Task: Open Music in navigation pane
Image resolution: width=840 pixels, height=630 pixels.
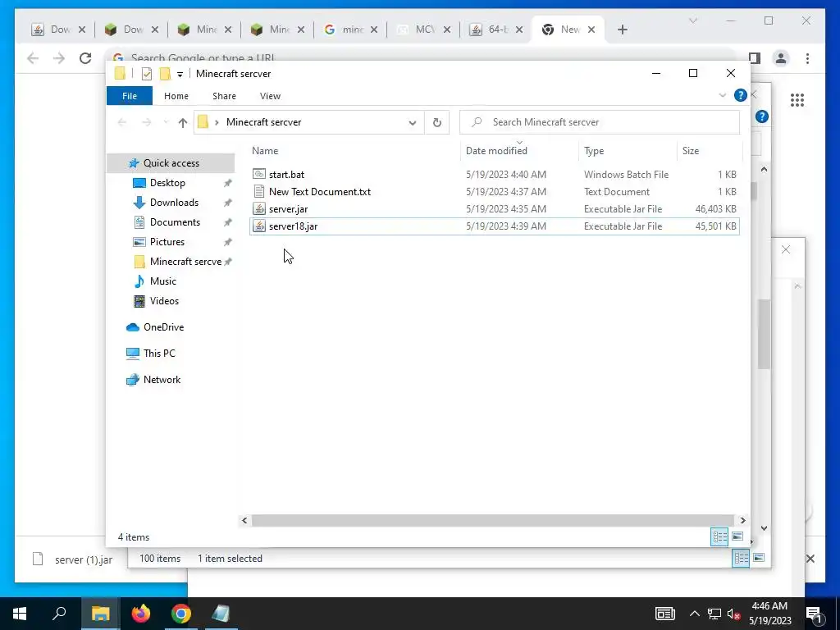Action: click(x=163, y=281)
